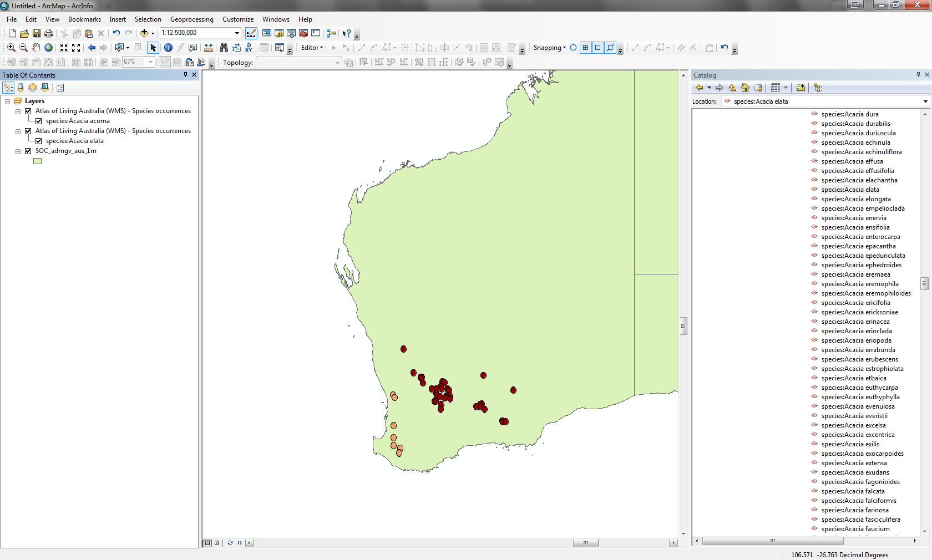Go to Home folder in Catalog
The image size is (932, 560).
point(745,88)
